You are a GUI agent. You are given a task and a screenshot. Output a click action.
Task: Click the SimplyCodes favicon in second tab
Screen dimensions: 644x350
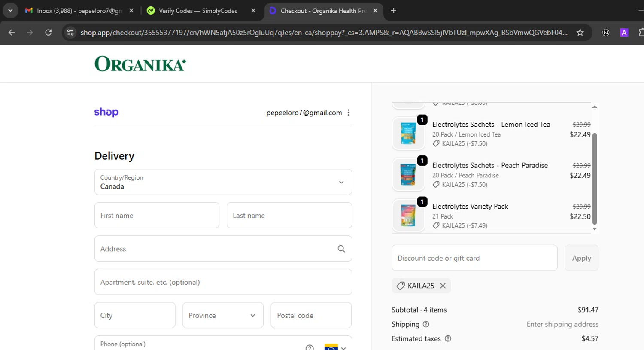[x=151, y=11]
